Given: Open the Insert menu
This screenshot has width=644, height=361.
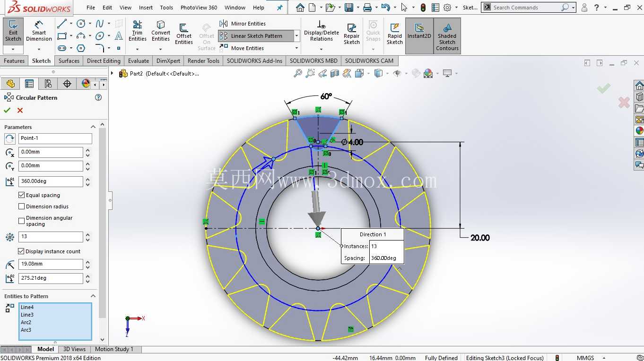Looking at the screenshot, I should [146, 8].
